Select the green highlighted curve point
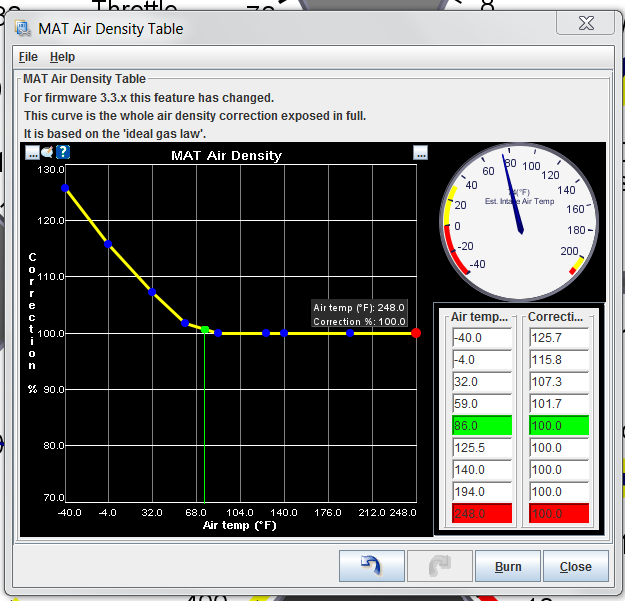The width and height of the screenshot is (625, 601). point(205,329)
